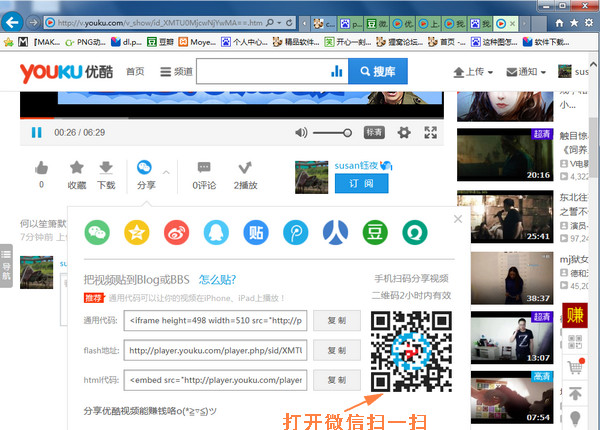Open the Moye... bookmark
This screenshot has width=600, height=430.
tap(197, 42)
